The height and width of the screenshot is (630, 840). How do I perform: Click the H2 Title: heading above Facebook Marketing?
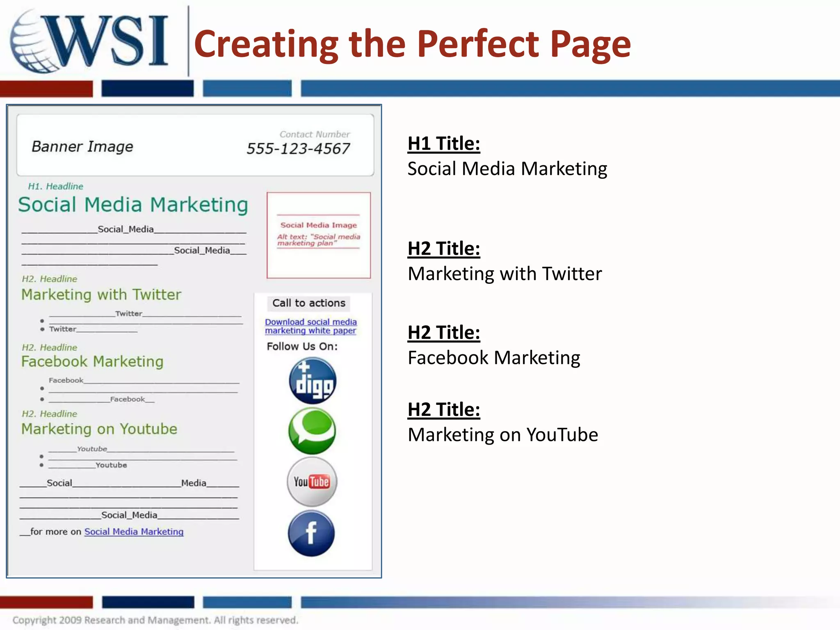pos(444,333)
